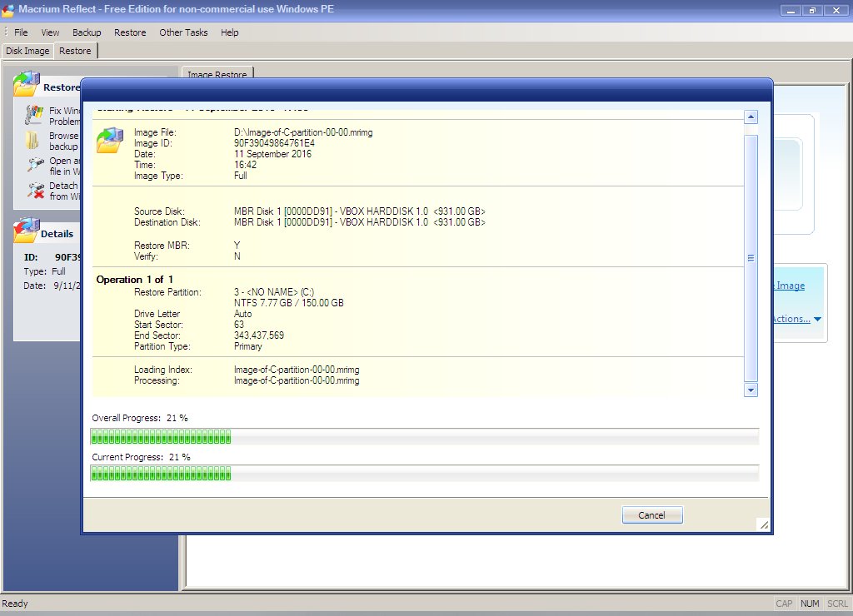Click the Open an image file icon
853x616 pixels.
click(35, 165)
